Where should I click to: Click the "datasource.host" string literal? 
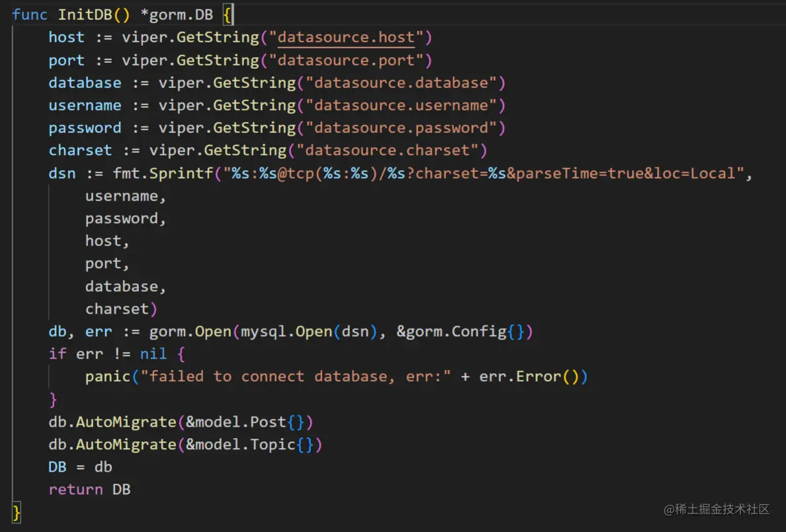(346, 37)
